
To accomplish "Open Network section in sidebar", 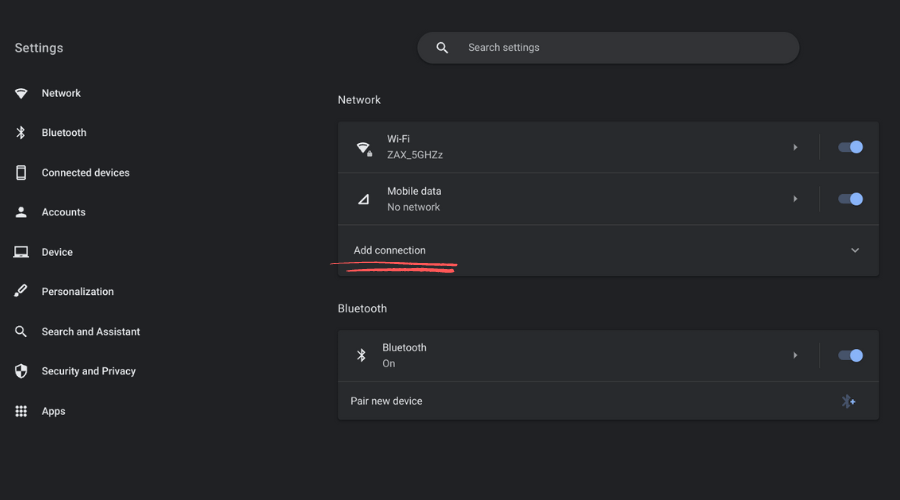I will [61, 93].
